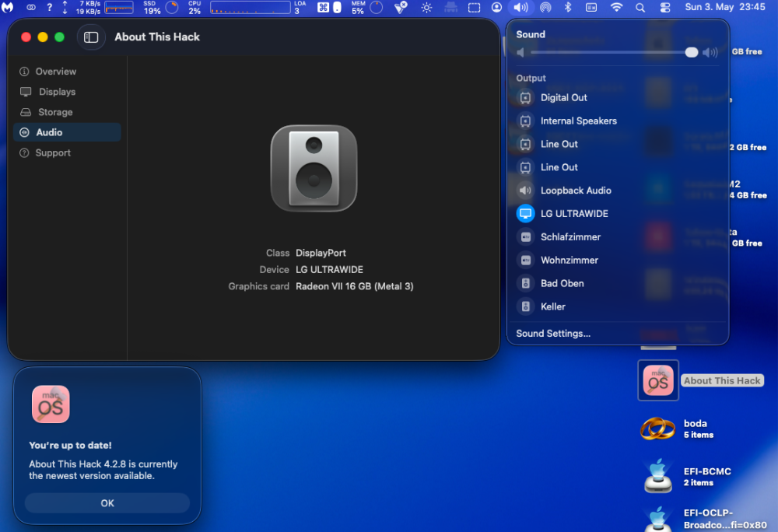
Task: Select the Audio section
Action: 67,132
